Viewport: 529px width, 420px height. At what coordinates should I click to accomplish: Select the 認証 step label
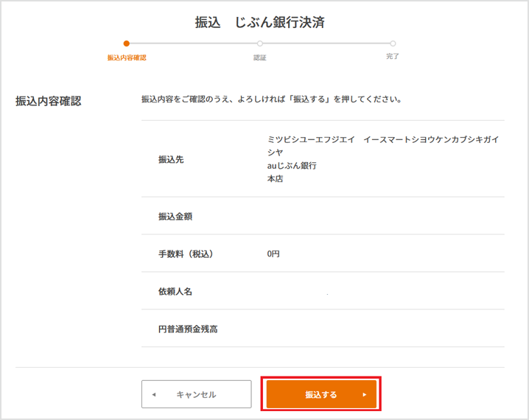coord(260,57)
